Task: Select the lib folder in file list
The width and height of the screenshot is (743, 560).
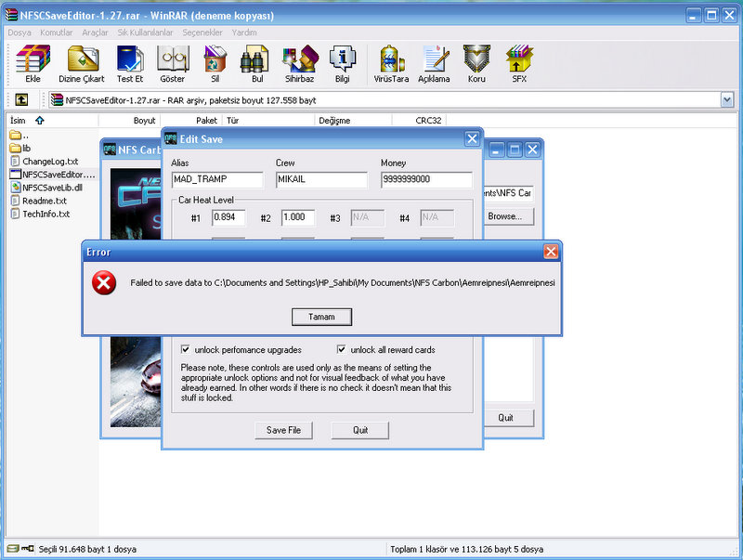Action: click(x=20, y=149)
